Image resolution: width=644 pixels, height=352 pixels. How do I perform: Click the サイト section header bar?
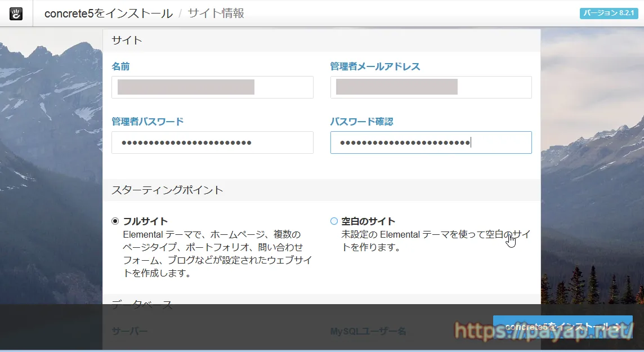point(321,40)
